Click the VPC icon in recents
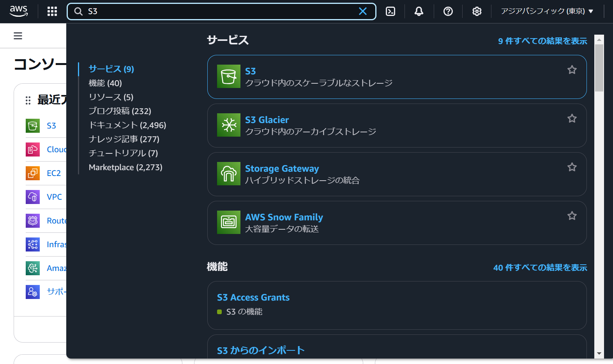613x364 pixels. tap(33, 197)
